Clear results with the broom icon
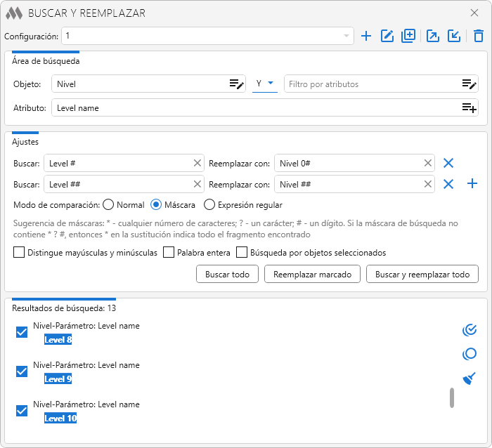The height and width of the screenshot is (448, 492). (x=470, y=378)
